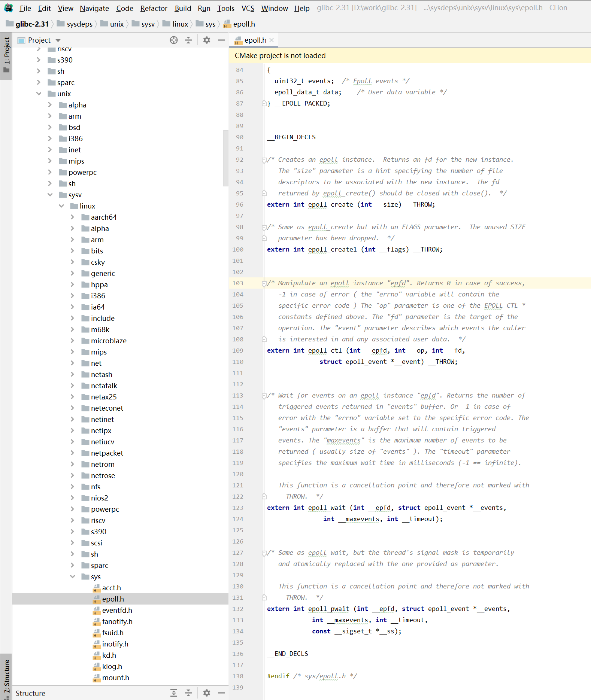Open Structure panel settings gear

click(x=207, y=693)
